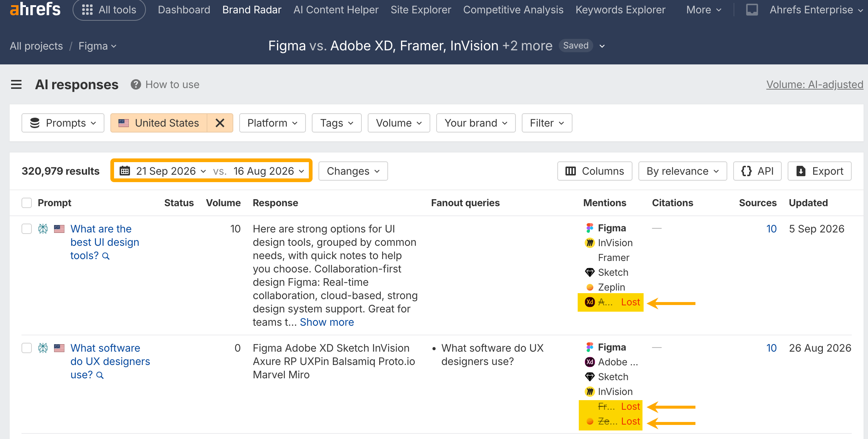Click the InVision icon in second row
The height and width of the screenshot is (439, 868).
click(x=590, y=392)
